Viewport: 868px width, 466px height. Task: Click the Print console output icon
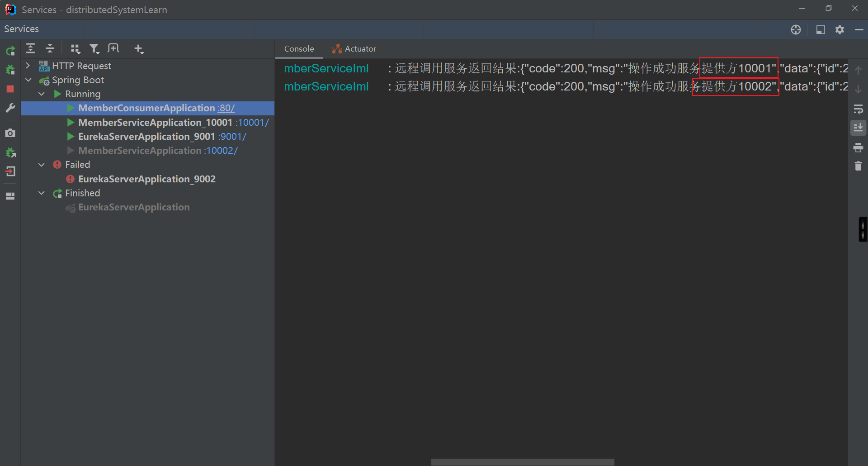(x=858, y=147)
